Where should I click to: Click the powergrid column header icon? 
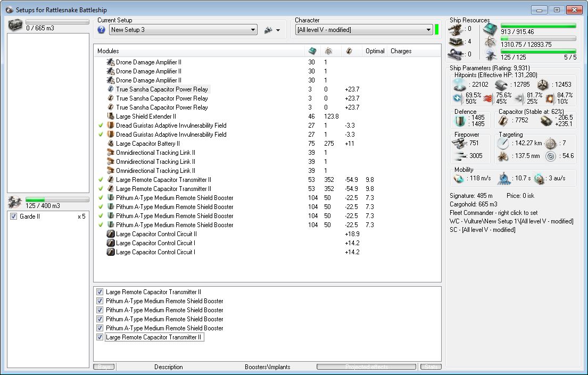(x=328, y=51)
